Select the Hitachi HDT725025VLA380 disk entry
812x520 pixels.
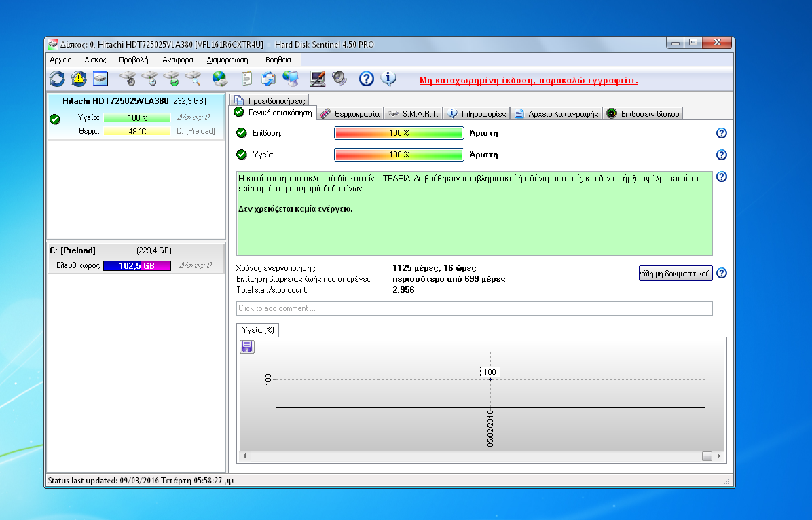(136, 117)
